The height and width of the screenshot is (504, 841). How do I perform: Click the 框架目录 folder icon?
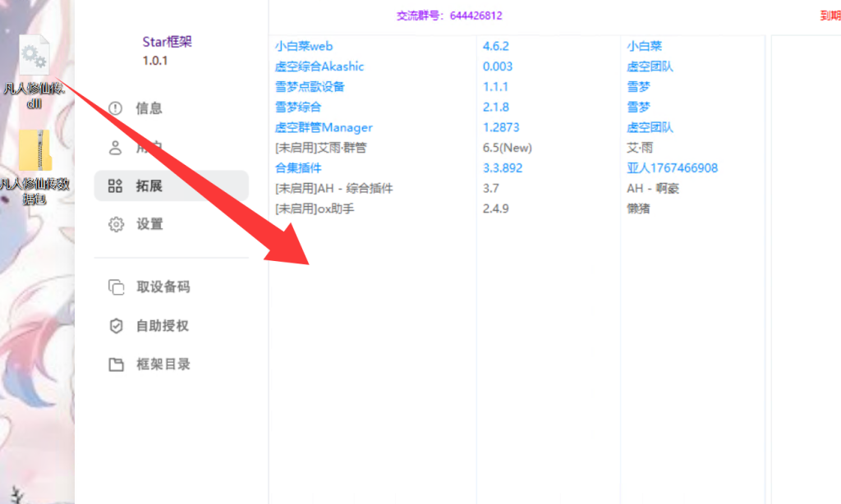click(x=116, y=364)
